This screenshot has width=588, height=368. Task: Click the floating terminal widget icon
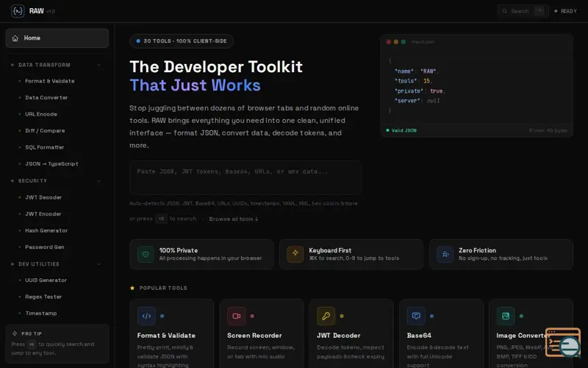(x=563, y=342)
